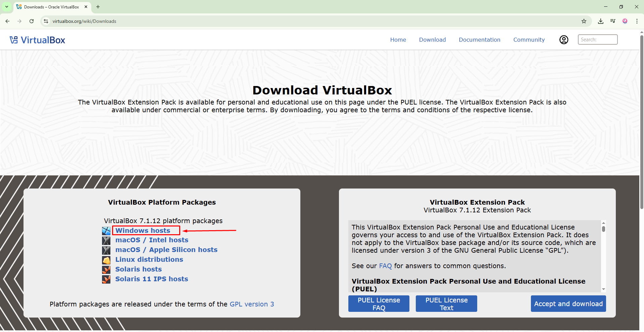
Task: Open the Chrome downloads icon
Action: tap(601, 21)
